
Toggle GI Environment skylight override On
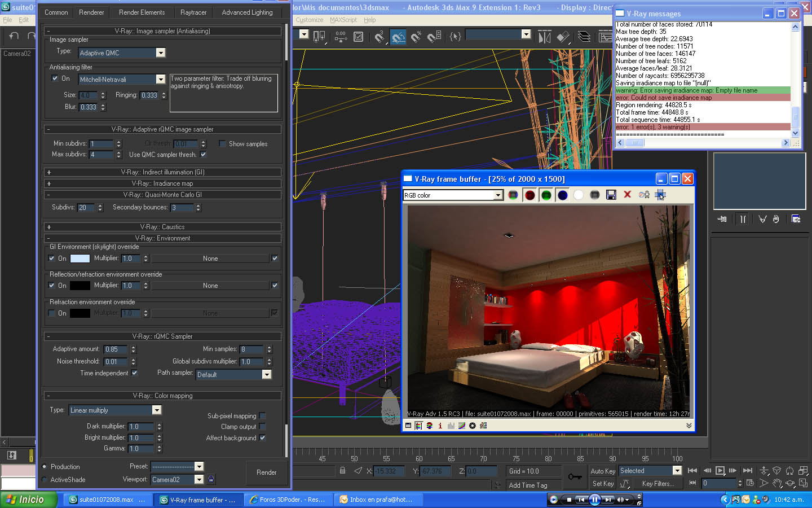pyautogui.click(x=52, y=259)
